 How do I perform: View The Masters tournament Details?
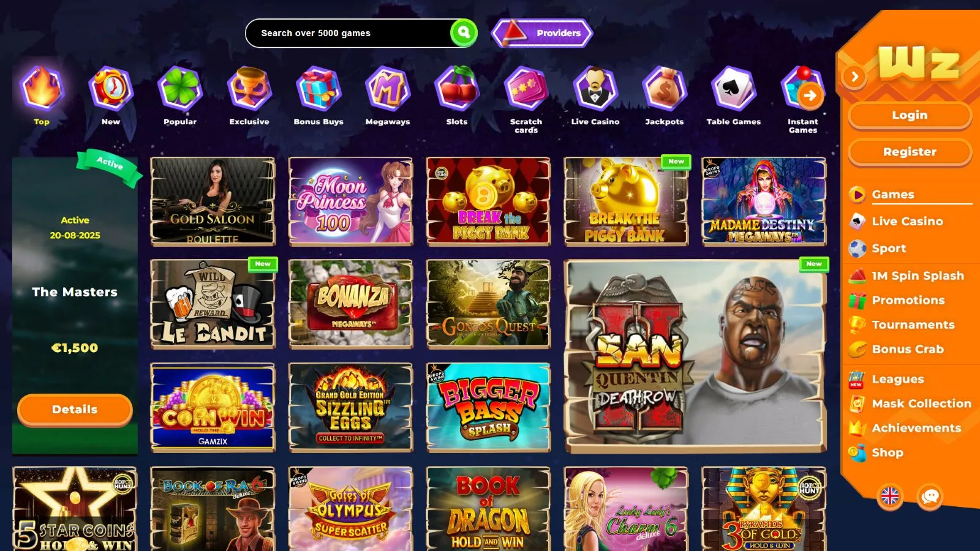click(x=75, y=409)
